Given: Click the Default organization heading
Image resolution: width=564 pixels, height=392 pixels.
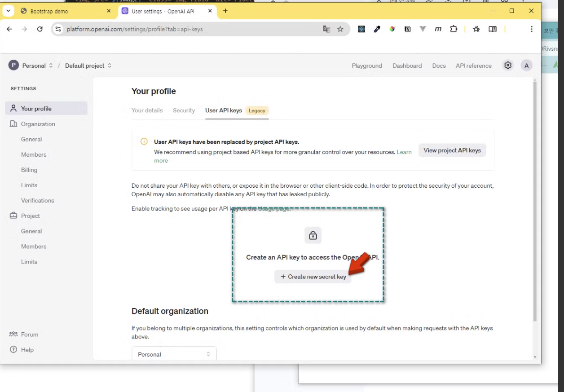Looking at the screenshot, I should click(170, 311).
